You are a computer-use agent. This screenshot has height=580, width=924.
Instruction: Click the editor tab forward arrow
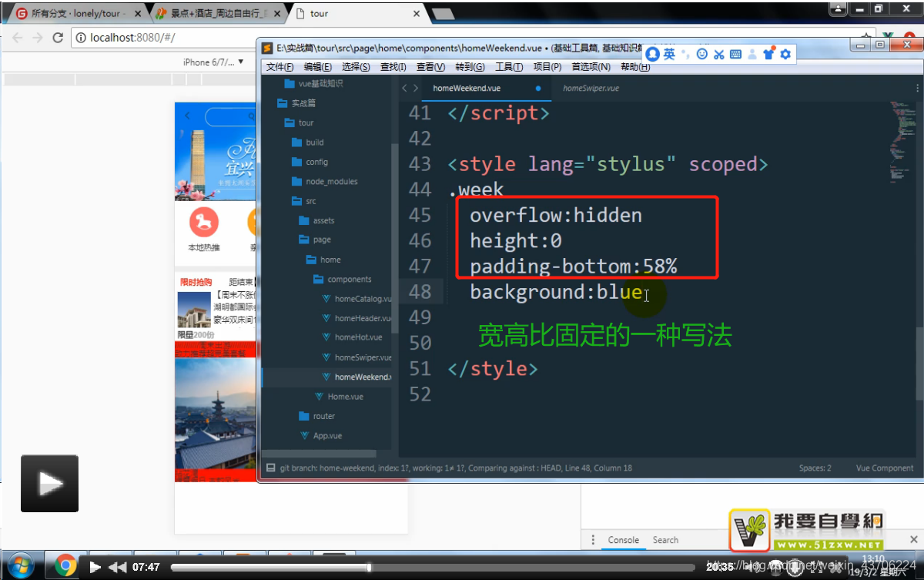416,89
